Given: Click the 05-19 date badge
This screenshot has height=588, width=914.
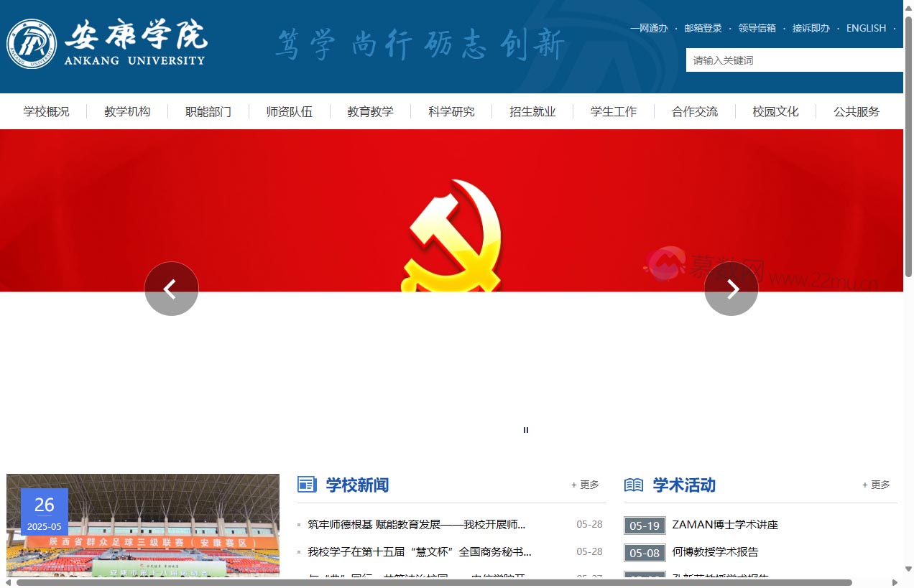Looking at the screenshot, I should coord(645,526).
